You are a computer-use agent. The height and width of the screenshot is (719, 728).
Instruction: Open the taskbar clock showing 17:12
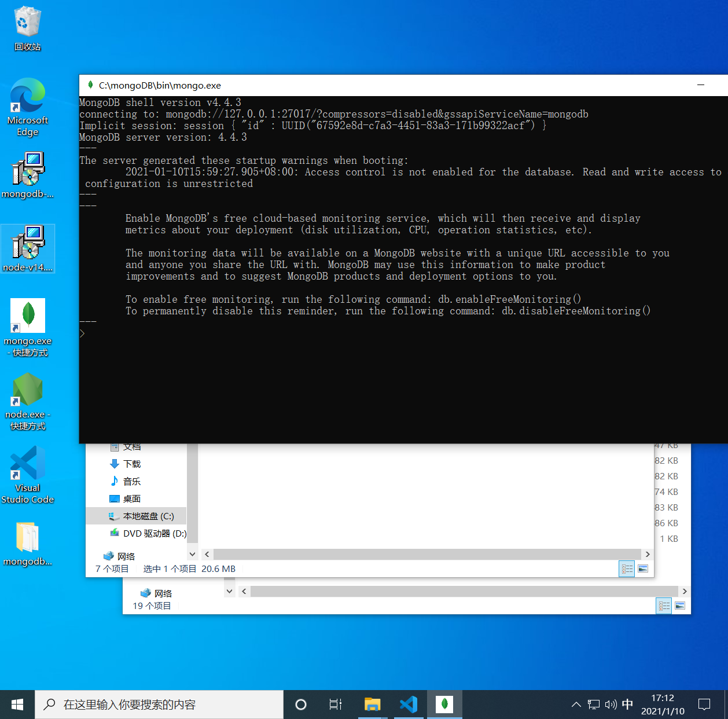point(663,705)
